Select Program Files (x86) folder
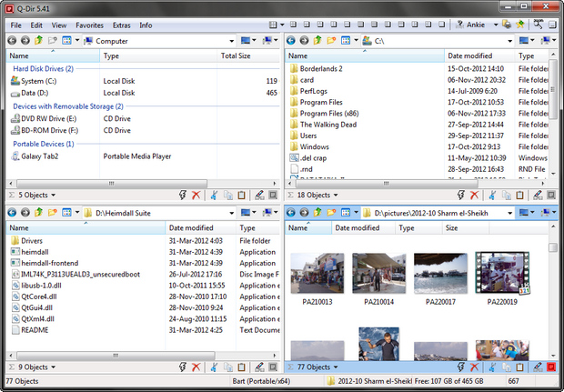 (x=325, y=114)
